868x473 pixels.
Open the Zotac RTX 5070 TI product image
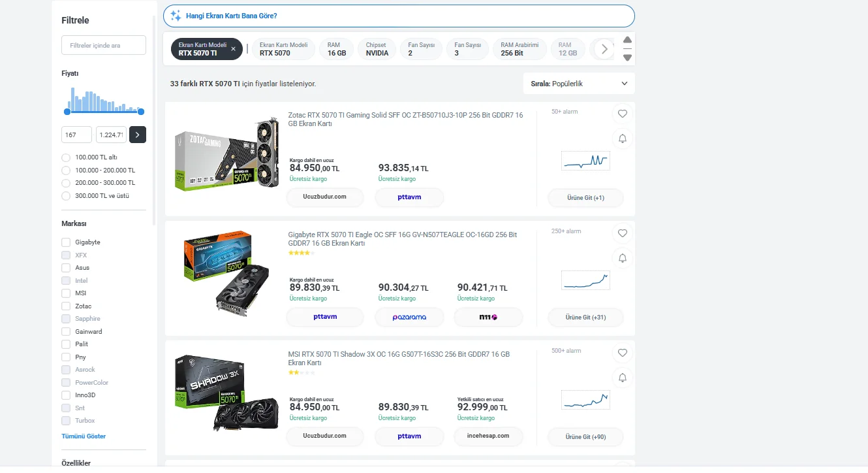tap(226, 155)
